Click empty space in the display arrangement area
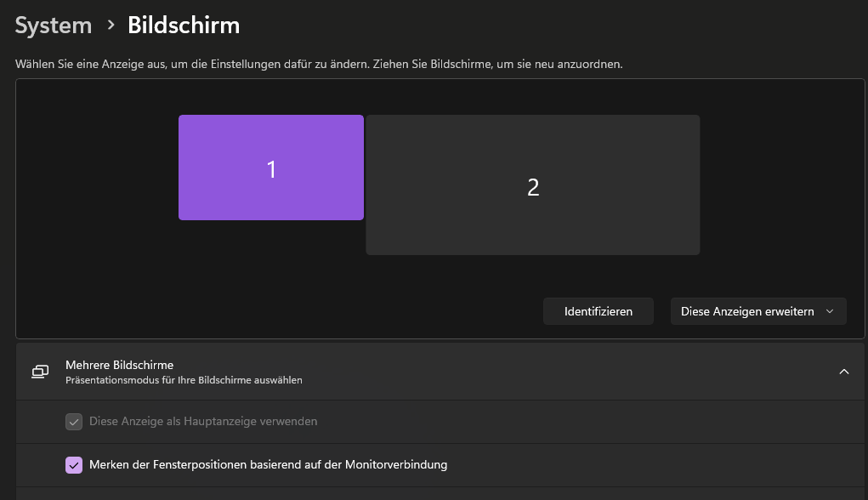Viewport: 868px width, 500px height. coord(94,213)
